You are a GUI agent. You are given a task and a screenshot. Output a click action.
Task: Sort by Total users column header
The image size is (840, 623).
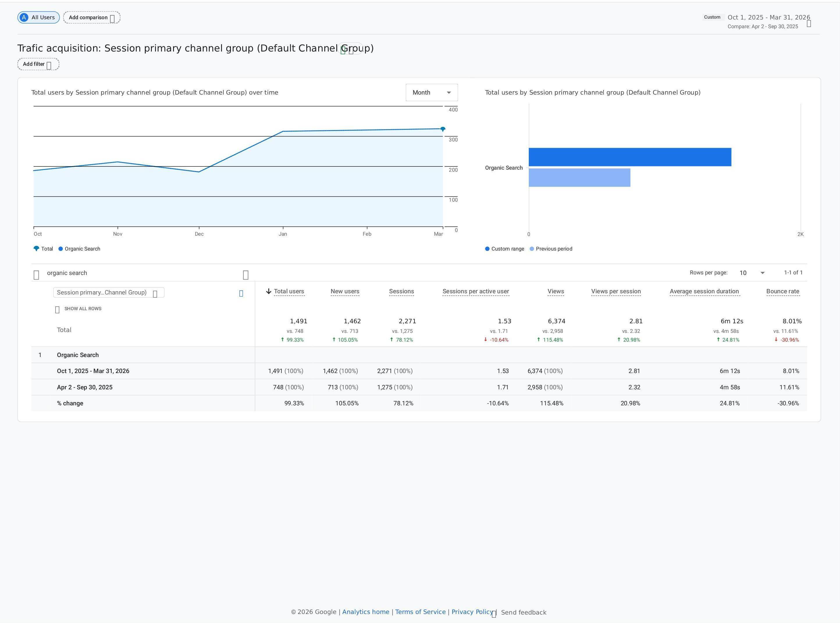point(289,292)
